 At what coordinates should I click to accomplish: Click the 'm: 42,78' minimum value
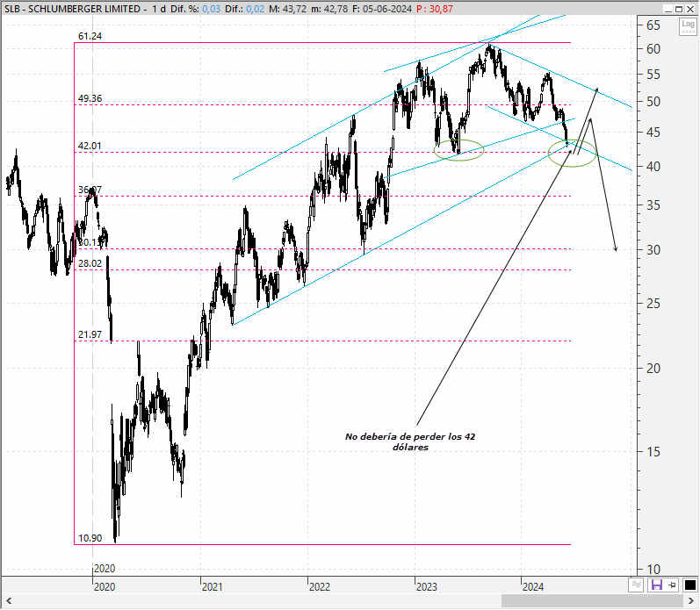point(329,9)
